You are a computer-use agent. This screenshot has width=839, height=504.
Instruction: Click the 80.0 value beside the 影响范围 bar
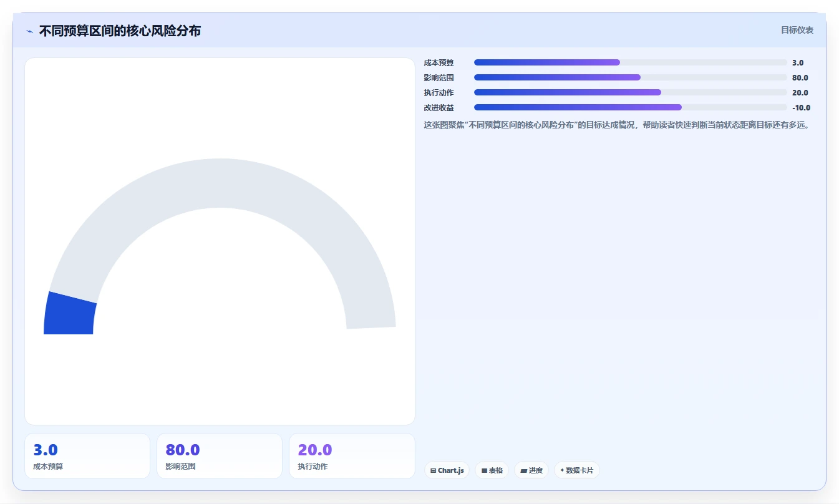pos(800,77)
